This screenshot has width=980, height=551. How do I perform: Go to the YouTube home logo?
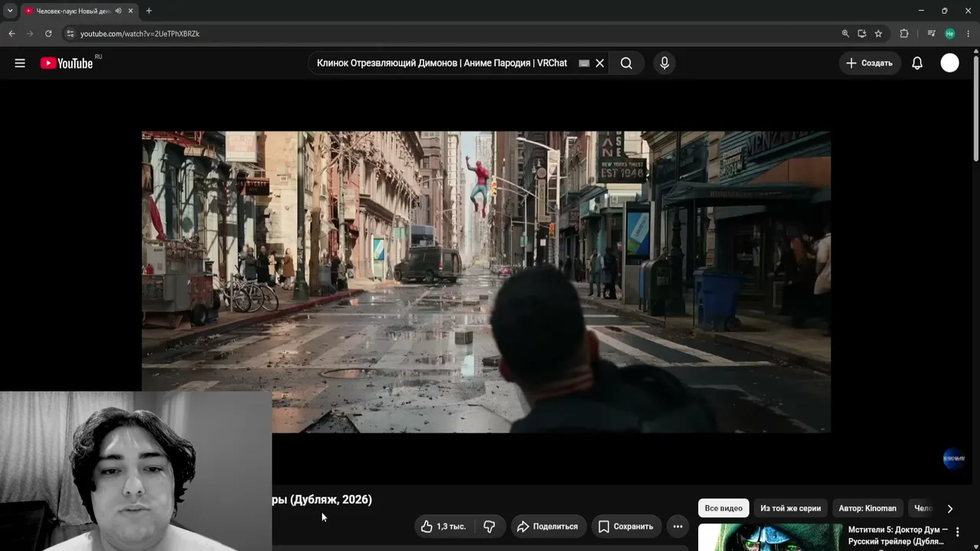tap(67, 64)
